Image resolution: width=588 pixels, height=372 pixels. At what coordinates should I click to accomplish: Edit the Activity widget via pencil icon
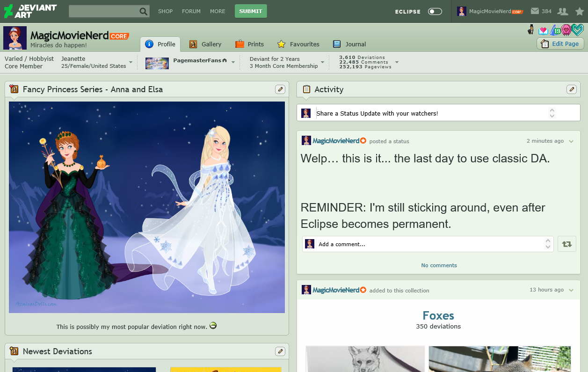point(572,89)
